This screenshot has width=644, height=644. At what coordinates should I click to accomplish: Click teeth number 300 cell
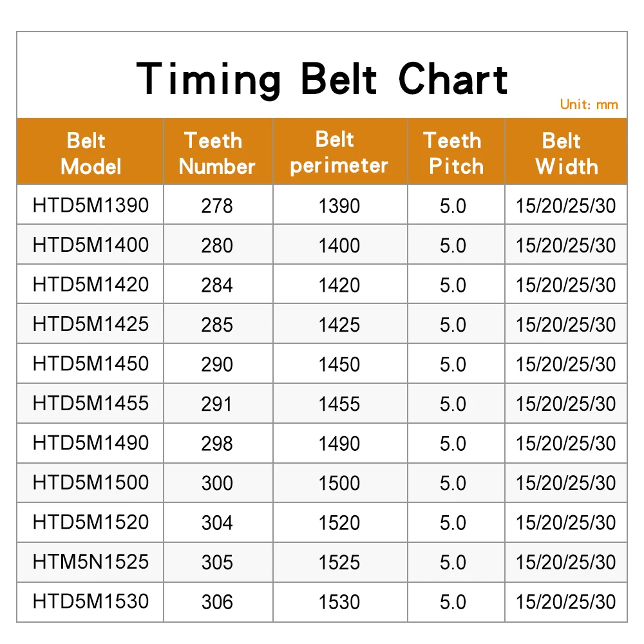[x=217, y=483]
